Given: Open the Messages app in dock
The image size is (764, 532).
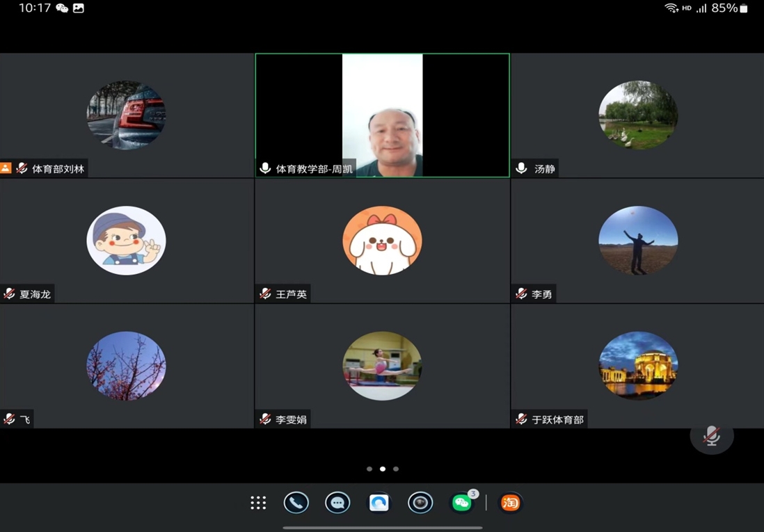Looking at the screenshot, I should click(x=337, y=503).
